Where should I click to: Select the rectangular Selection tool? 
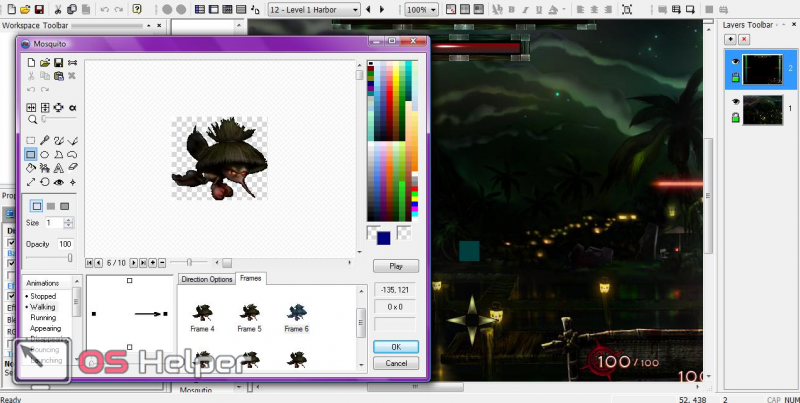click(31, 141)
